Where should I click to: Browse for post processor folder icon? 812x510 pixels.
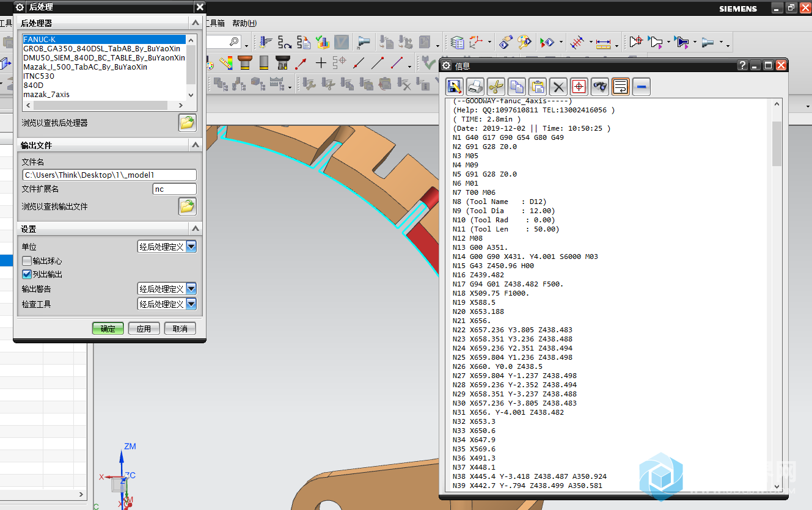[188, 123]
